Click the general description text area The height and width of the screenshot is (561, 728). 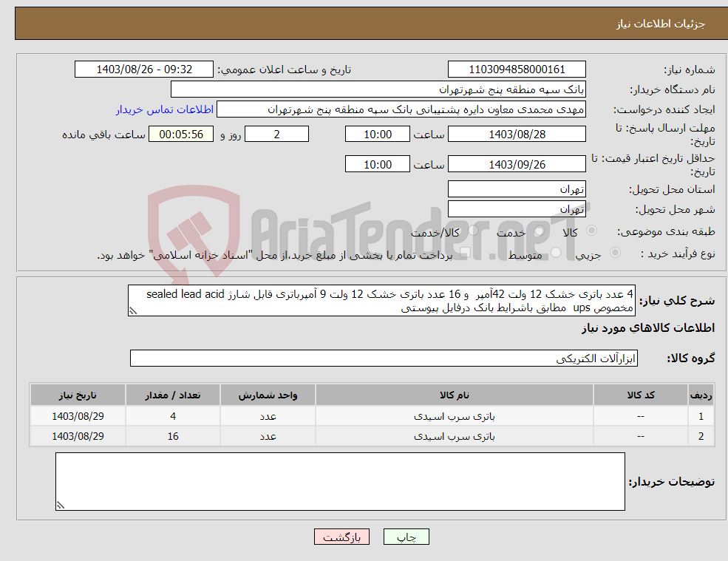click(x=381, y=301)
